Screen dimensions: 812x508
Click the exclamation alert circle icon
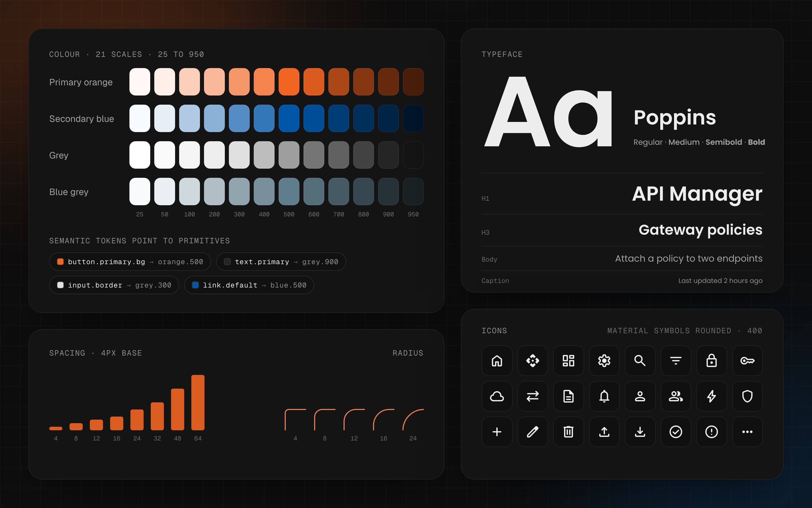point(712,432)
